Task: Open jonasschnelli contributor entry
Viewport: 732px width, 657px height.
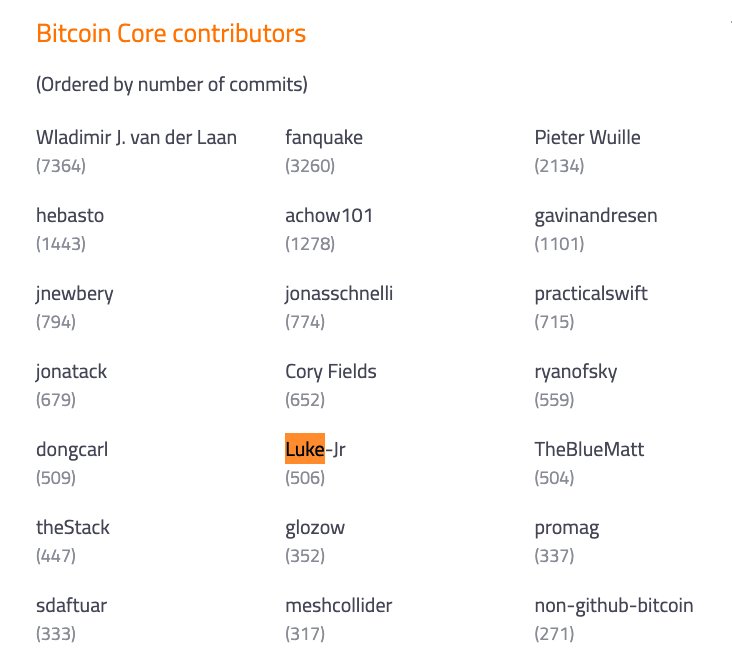Action: (339, 294)
